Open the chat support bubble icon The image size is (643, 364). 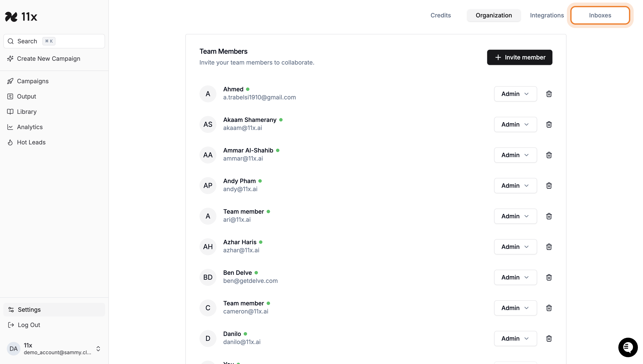[x=627, y=347]
